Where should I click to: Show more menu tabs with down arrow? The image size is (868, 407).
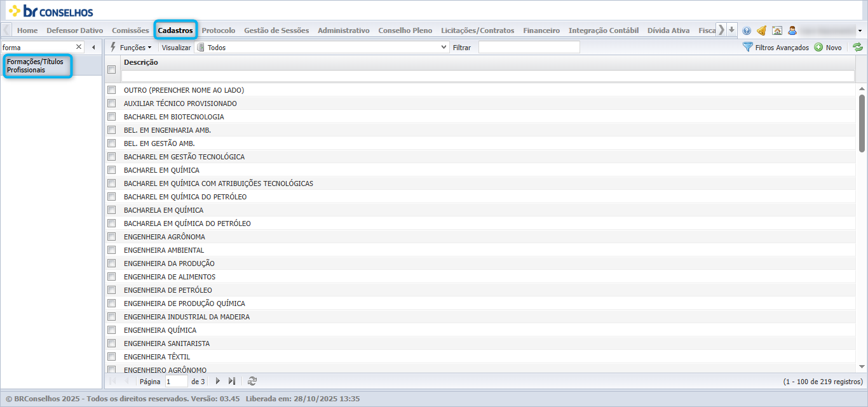tap(731, 30)
